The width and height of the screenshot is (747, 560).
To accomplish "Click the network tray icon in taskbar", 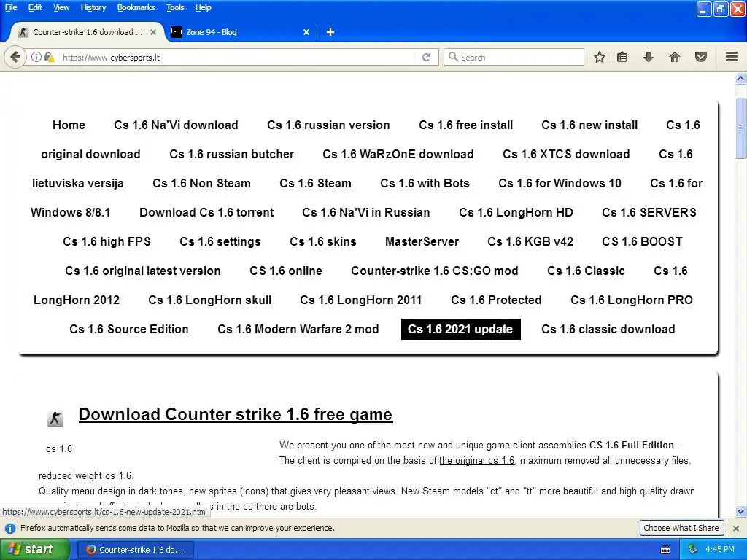I will [693, 549].
